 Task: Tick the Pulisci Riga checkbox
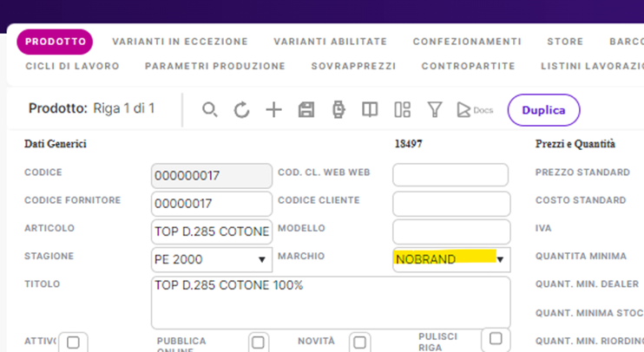click(x=494, y=338)
